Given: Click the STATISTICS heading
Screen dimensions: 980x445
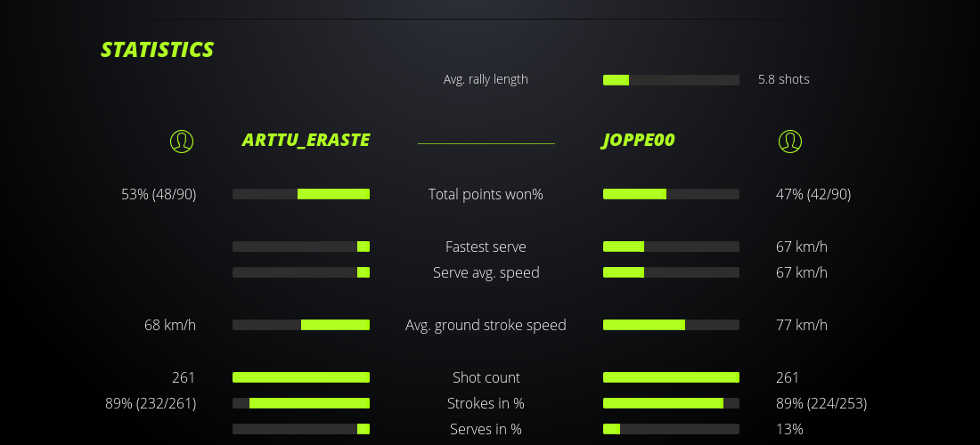Looking at the screenshot, I should (x=158, y=50).
